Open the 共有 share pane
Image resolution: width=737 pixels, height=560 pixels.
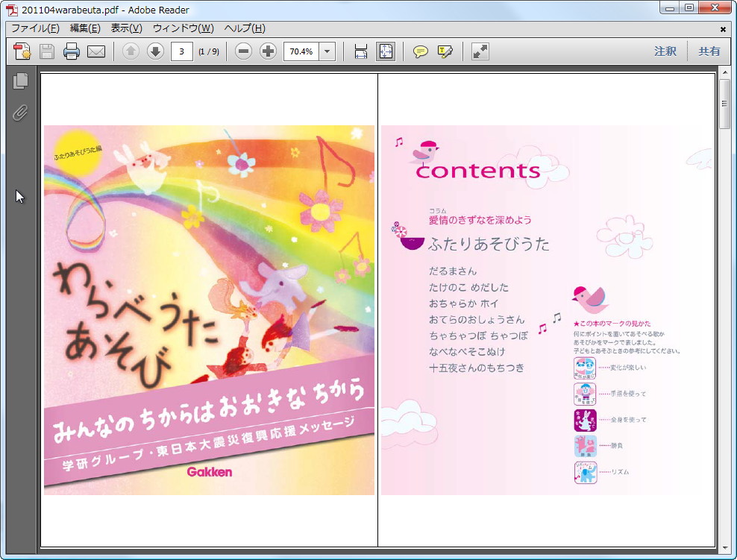[709, 51]
